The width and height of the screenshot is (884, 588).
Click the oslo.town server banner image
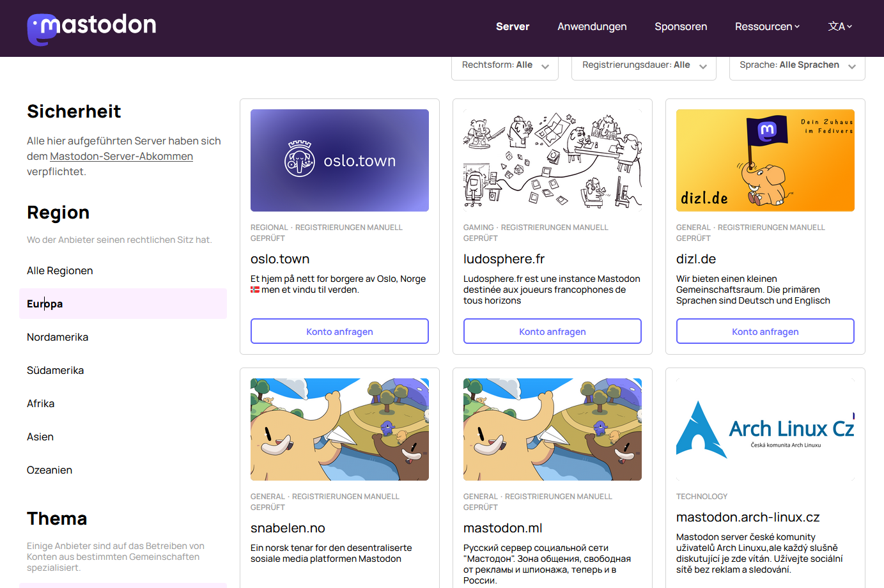pyautogui.click(x=339, y=160)
